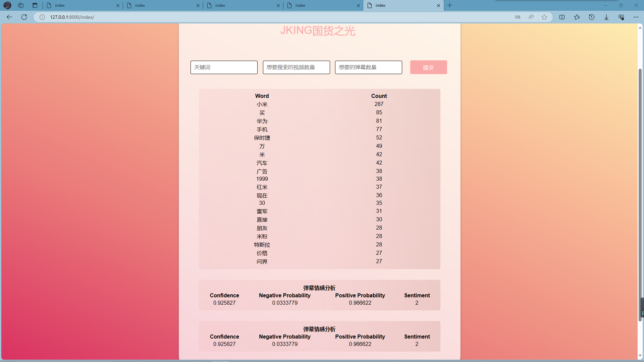Viewport: 644px width, 362px height.
Task: Switch to the second index tab
Action: [162, 5]
